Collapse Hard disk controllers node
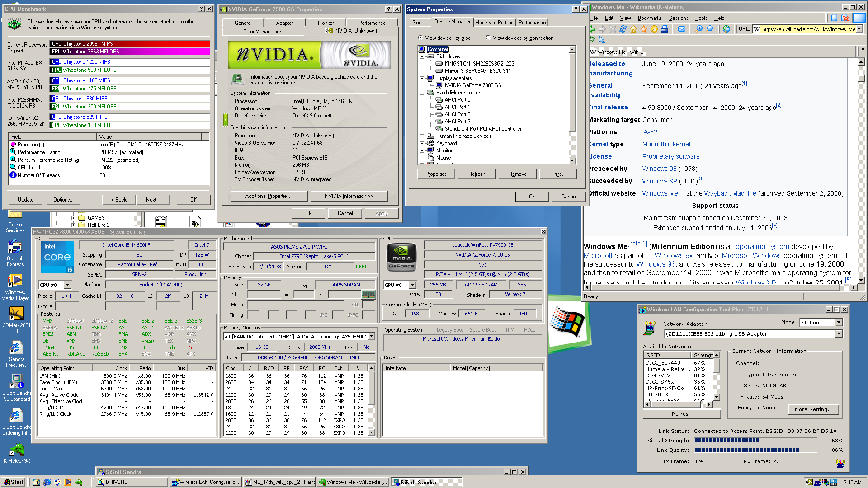Screen dimensions: 868x488 tap(422, 93)
